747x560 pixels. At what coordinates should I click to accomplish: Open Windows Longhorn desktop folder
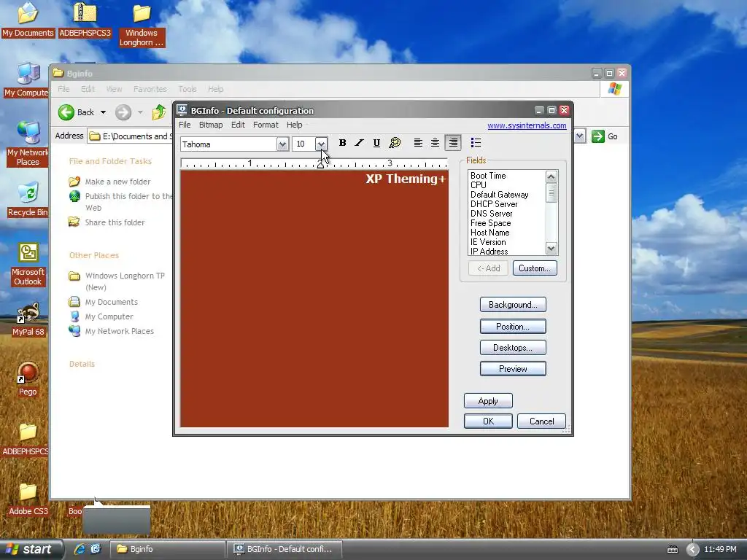click(x=142, y=25)
